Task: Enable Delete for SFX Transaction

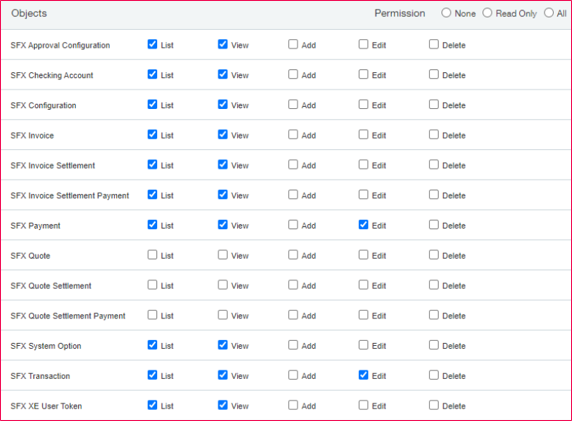Action: [434, 375]
